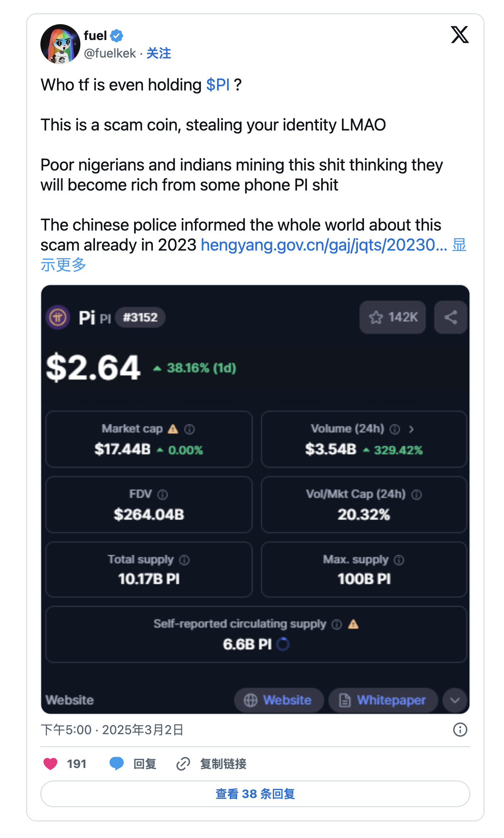This screenshot has height=838, width=504.
Task: Click the 关注 follow link
Action: click(x=159, y=53)
